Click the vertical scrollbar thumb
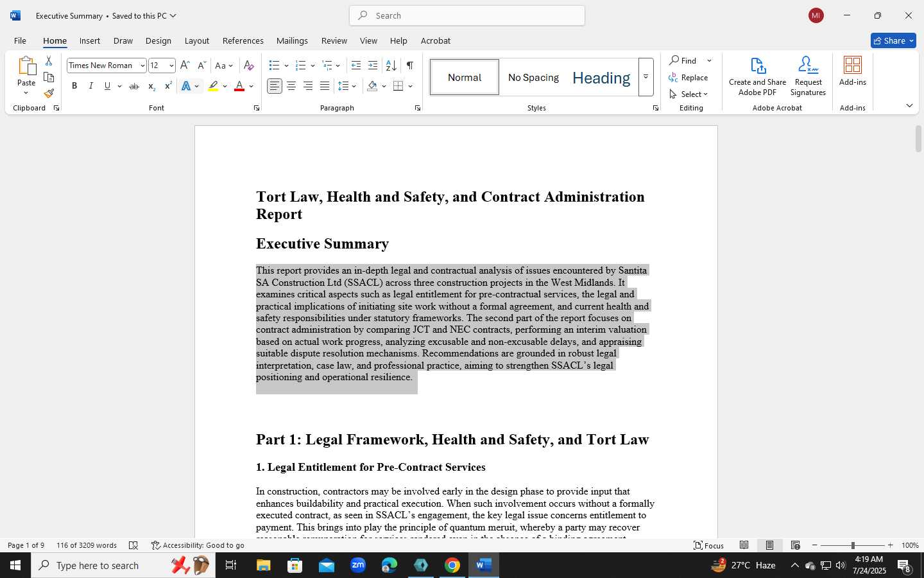 pyautogui.click(x=918, y=139)
